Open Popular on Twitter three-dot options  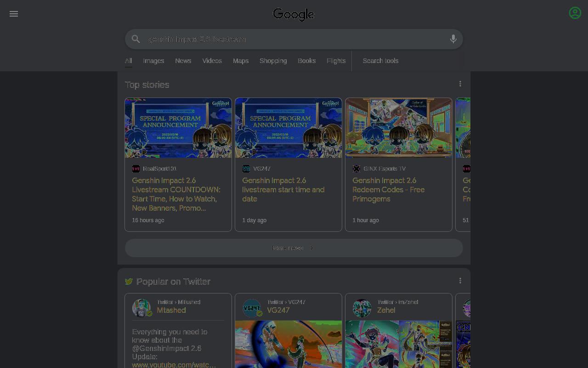[460, 281]
